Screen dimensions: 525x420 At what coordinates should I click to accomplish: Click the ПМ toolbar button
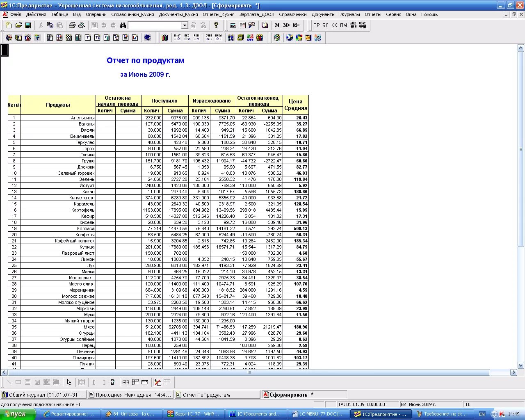343,25
